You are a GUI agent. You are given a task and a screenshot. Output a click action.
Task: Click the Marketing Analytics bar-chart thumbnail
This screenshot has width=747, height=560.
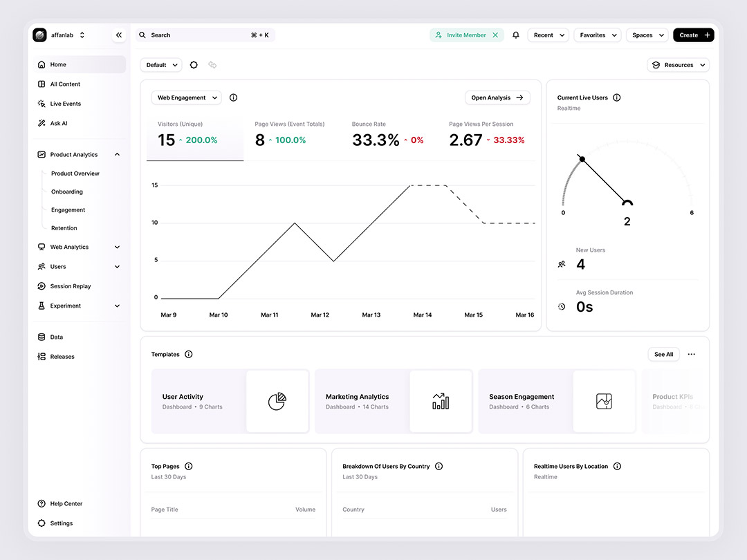click(x=441, y=401)
